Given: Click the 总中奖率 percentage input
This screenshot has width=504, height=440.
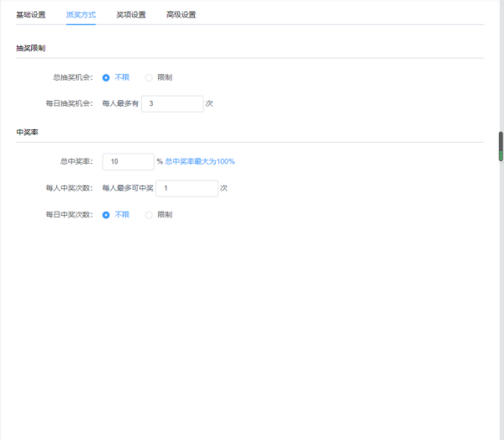Looking at the screenshot, I should tap(129, 162).
